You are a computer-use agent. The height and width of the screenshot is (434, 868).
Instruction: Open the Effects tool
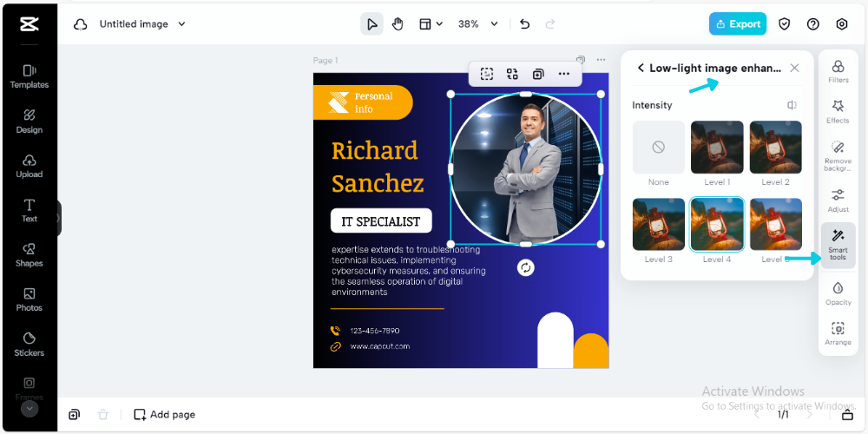(838, 112)
